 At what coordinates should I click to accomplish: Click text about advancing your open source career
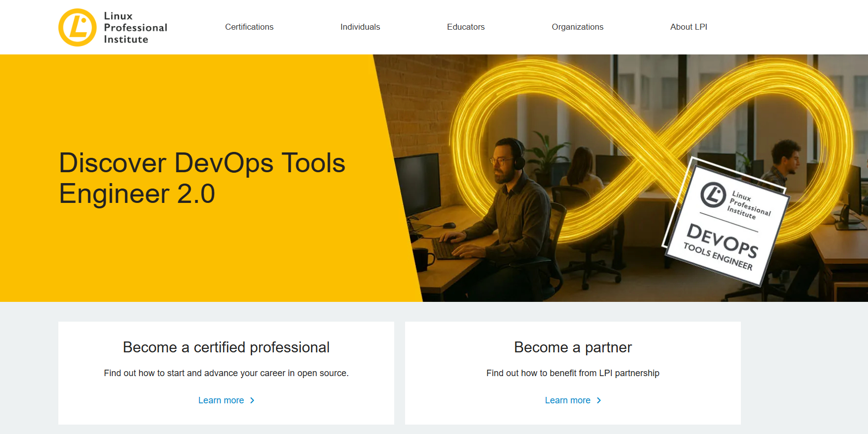coord(226,373)
